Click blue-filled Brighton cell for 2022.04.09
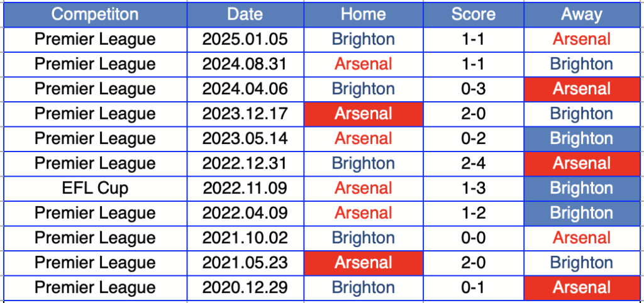 582,213
